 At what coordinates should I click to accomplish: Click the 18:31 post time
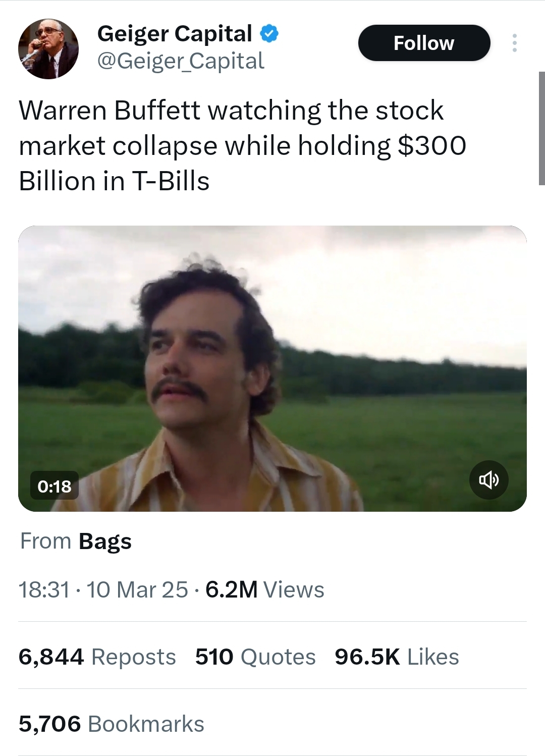tap(44, 589)
